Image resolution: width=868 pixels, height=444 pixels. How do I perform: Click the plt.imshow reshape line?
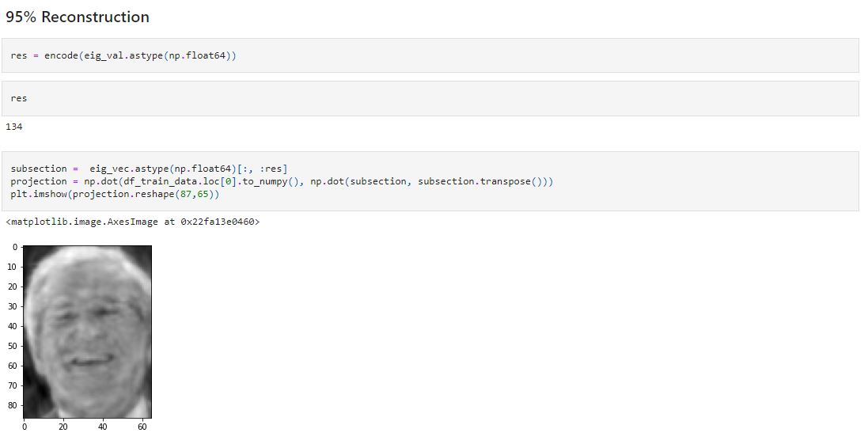coord(116,195)
